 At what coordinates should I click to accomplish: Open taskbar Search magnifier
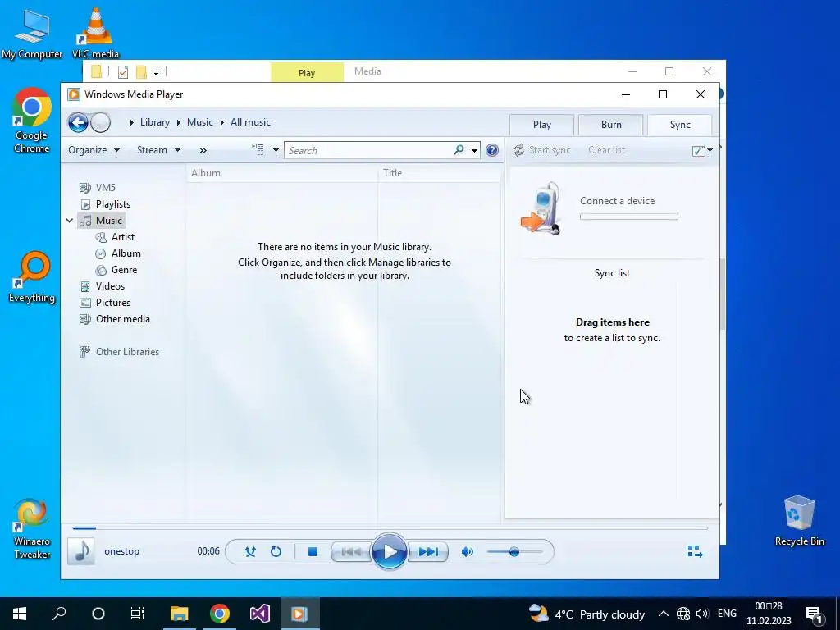[x=59, y=614]
